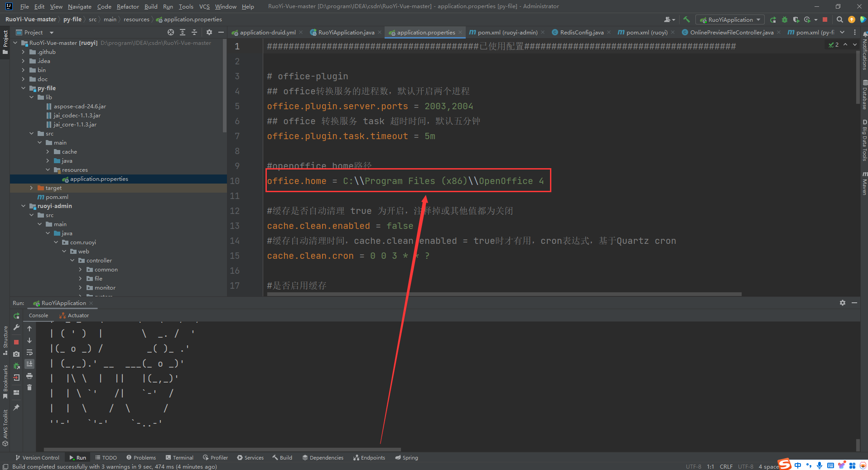The width and height of the screenshot is (868, 470).
Task: Toggle scroll to end of console
Action: tap(29, 363)
